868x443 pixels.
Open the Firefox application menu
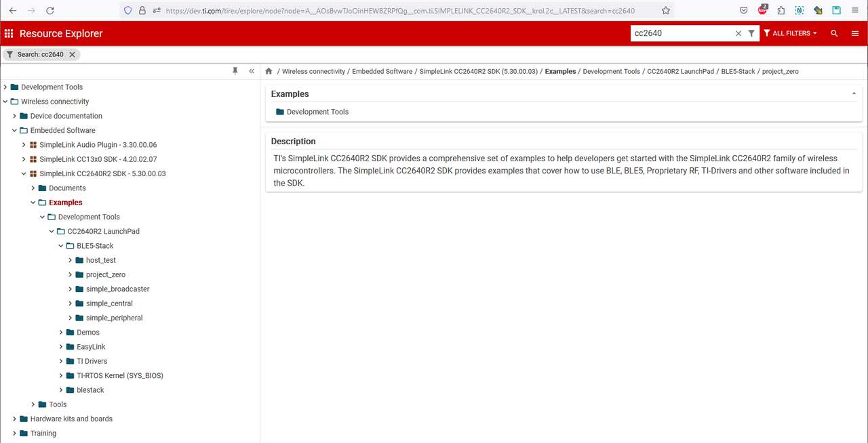point(855,11)
